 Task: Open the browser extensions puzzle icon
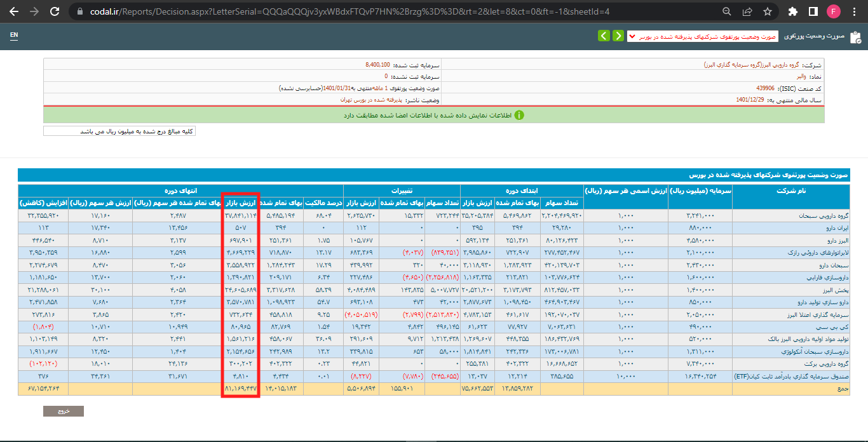(x=792, y=11)
